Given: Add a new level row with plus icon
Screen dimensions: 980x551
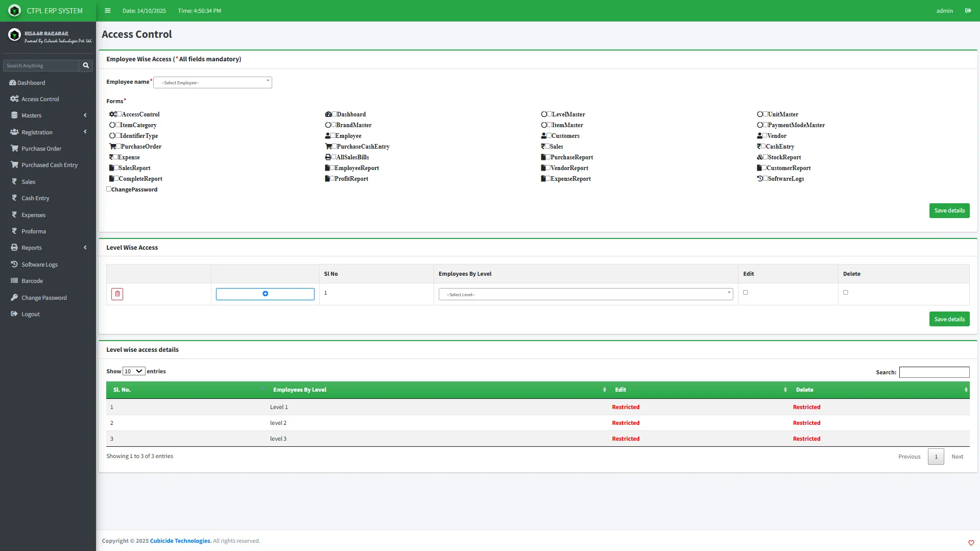Looking at the screenshot, I should tap(265, 294).
